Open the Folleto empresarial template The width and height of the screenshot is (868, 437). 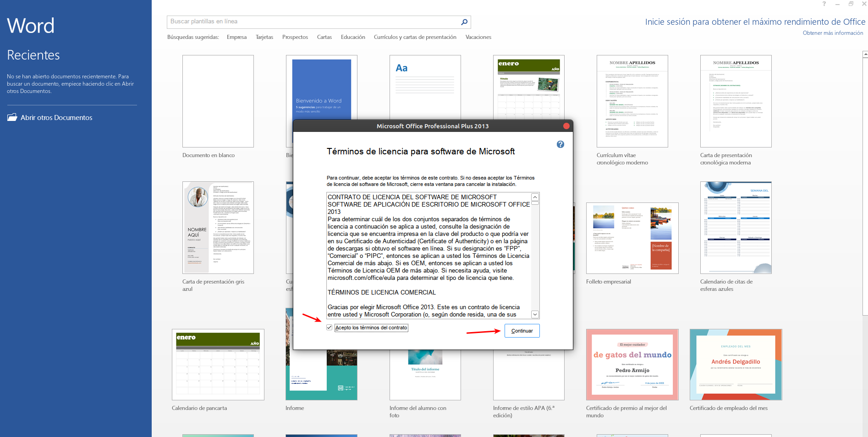click(632, 238)
